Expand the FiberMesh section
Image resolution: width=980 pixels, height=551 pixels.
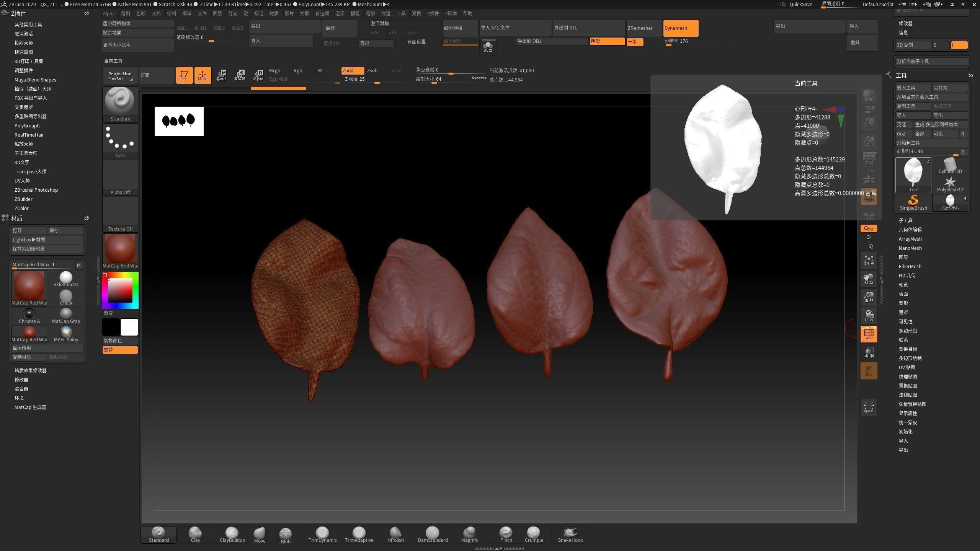pyautogui.click(x=910, y=266)
